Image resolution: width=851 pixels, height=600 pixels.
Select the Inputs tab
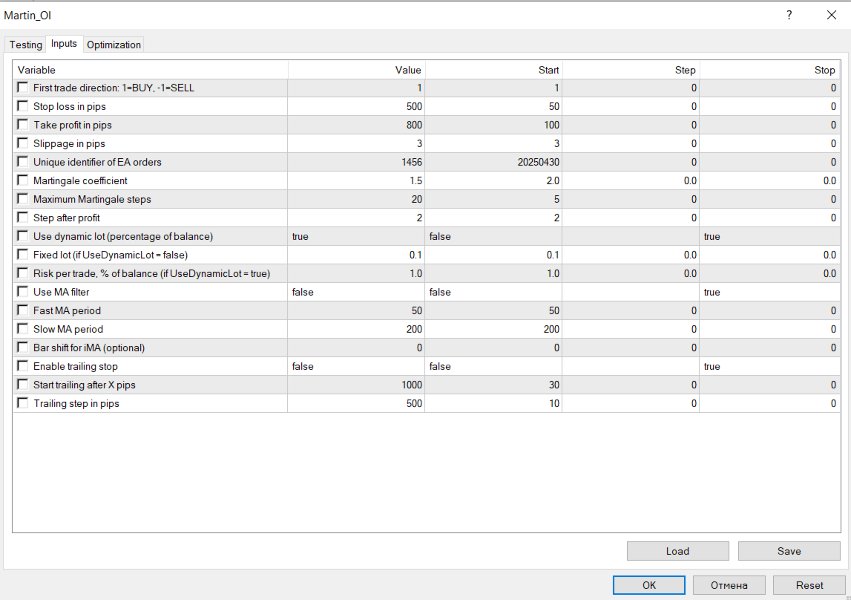tap(64, 43)
